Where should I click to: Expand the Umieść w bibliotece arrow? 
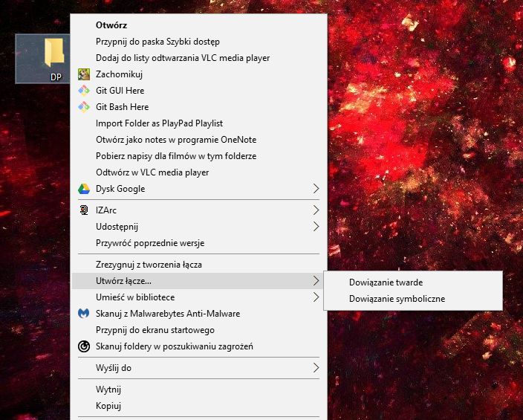[x=316, y=297]
